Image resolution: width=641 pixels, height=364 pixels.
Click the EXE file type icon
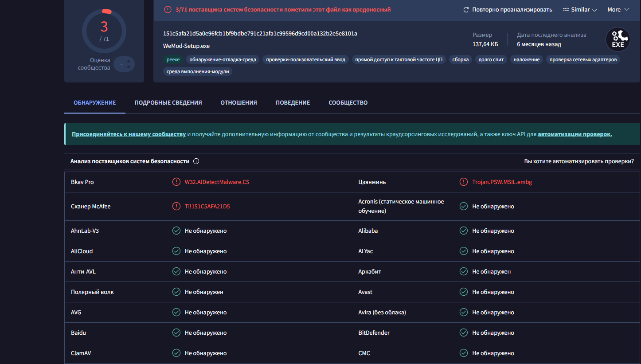(x=618, y=39)
